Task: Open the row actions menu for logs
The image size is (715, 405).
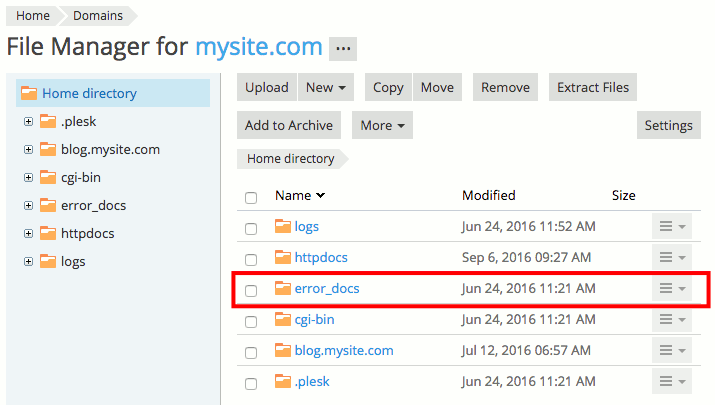Action: 672,226
